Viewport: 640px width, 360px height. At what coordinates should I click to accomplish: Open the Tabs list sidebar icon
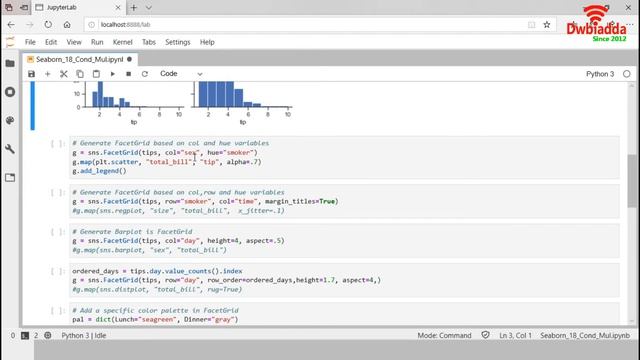10,178
